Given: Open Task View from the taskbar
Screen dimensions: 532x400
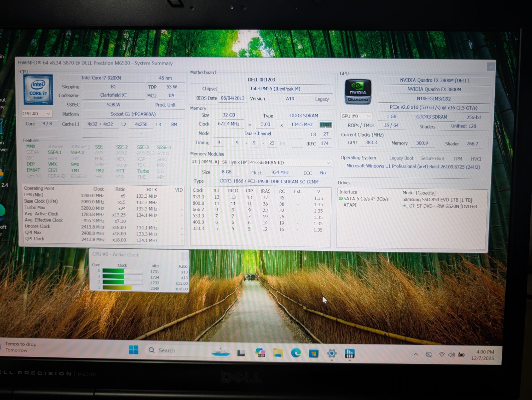Looking at the screenshot, I should (x=241, y=353).
